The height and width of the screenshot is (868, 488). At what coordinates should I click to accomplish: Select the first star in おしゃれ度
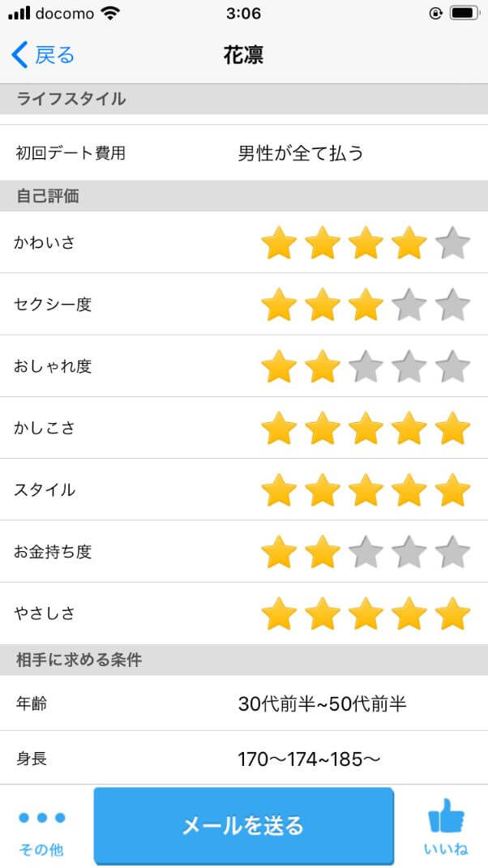[280, 366]
